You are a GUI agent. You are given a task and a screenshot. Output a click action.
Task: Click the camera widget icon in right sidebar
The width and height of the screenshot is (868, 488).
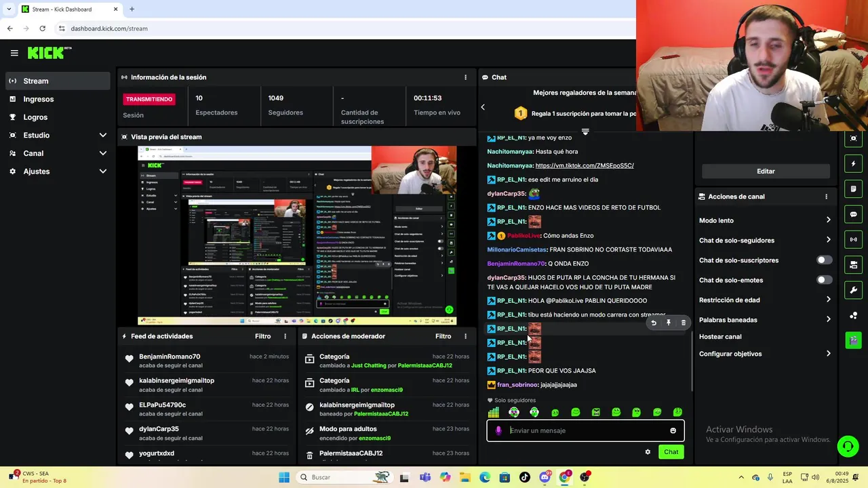click(x=853, y=138)
